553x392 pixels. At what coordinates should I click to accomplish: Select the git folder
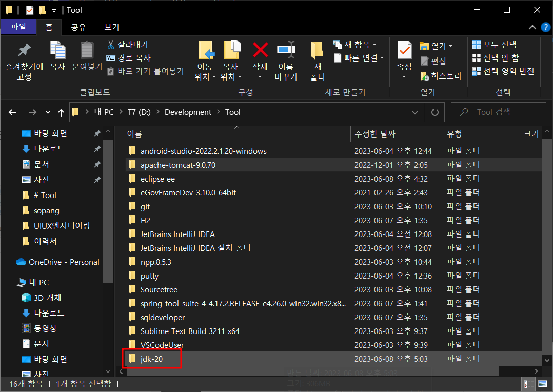coord(333,206)
